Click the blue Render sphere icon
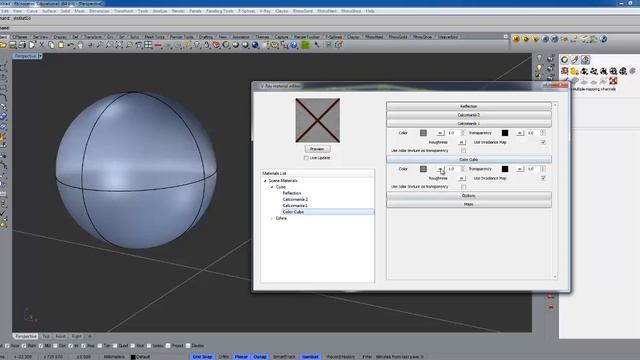 256,45
